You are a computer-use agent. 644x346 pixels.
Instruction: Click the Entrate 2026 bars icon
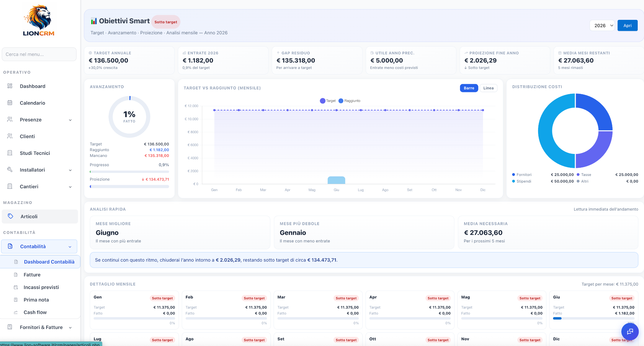coord(184,53)
